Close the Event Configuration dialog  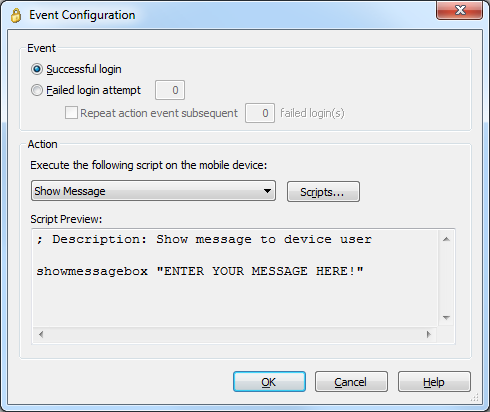pyautogui.click(x=460, y=10)
